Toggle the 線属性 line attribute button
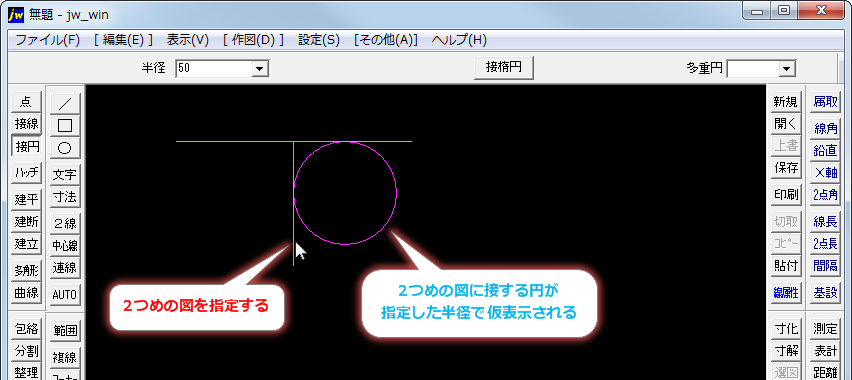Viewport: 852px width, 380px height. pos(786,292)
